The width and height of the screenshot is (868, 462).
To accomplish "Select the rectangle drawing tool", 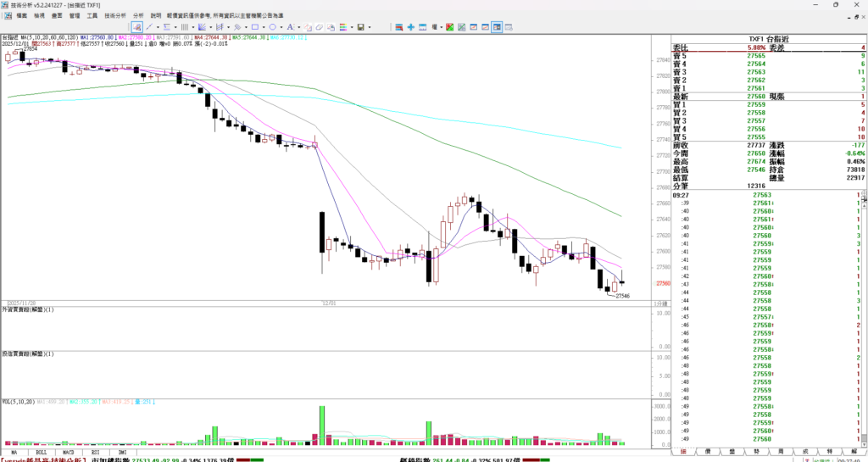I will pos(253,27).
